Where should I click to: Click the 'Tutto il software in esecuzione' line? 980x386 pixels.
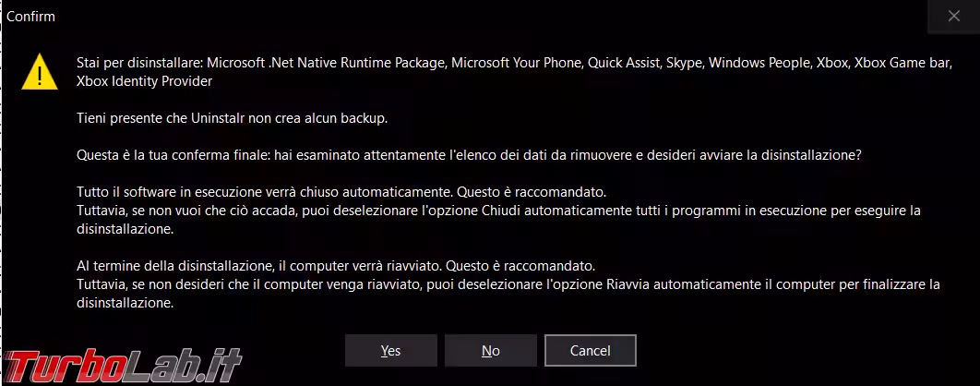pos(341,192)
